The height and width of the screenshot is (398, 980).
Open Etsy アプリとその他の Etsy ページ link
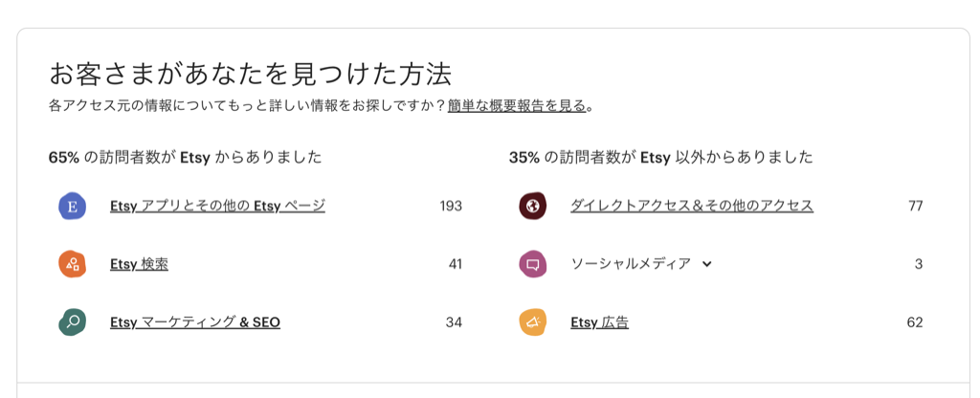pos(217,205)
